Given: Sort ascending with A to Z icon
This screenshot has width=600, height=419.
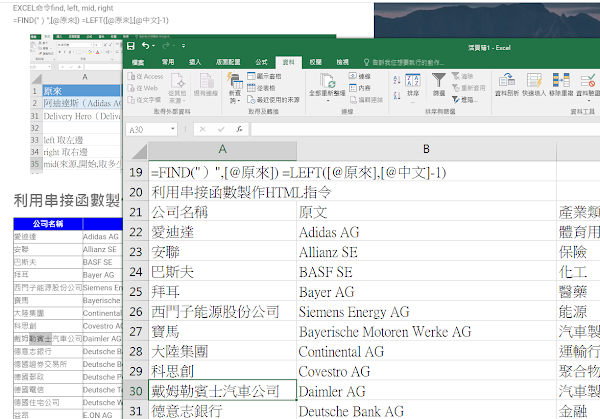Looking at the screenshot, I should (x=397, y=80).
